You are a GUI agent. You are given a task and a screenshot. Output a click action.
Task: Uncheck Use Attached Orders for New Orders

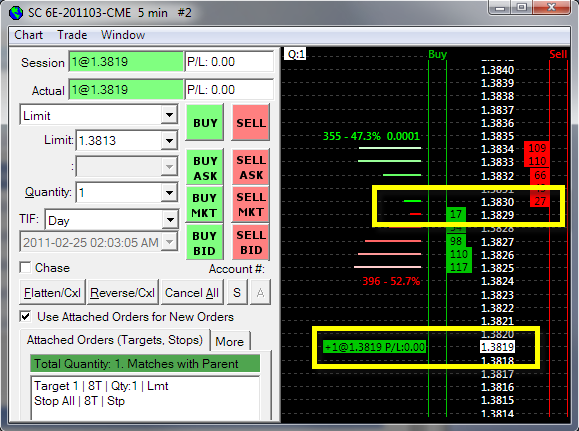point(25,317)
